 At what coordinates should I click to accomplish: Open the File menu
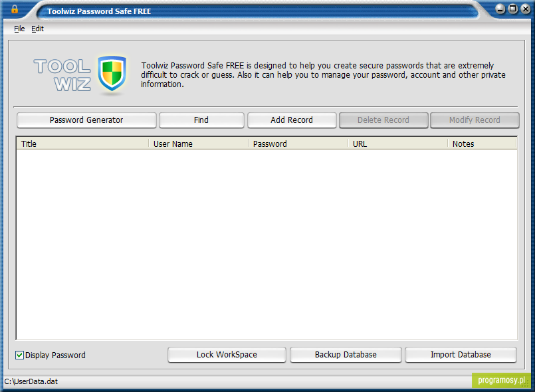coord(19,29)
